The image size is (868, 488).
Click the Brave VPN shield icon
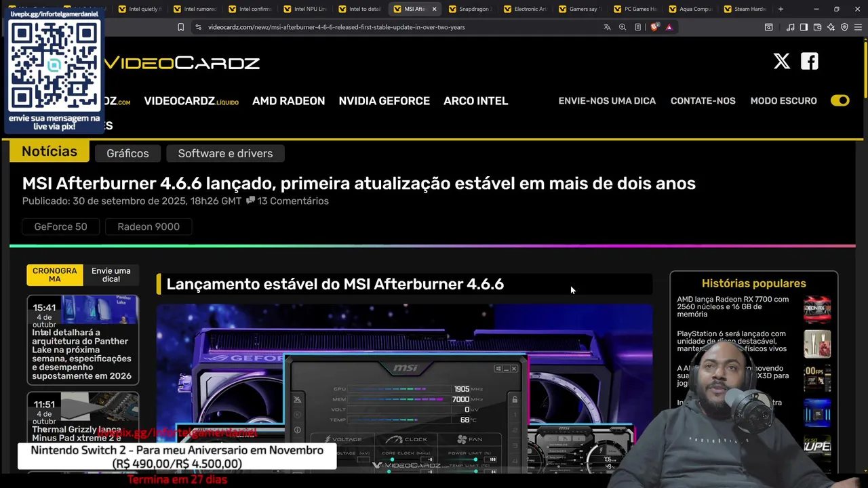click(x=844, y=27)
